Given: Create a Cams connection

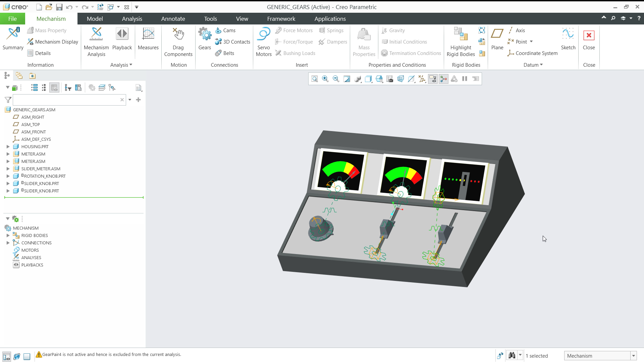Looking at the screenshot, I should tap(225, 31).
